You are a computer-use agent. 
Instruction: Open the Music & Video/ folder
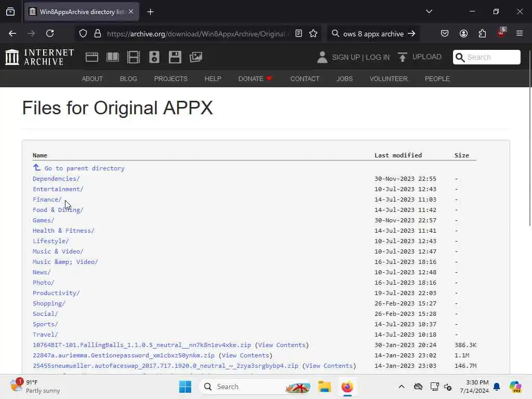pyautogui.click(x=58, y=251)
